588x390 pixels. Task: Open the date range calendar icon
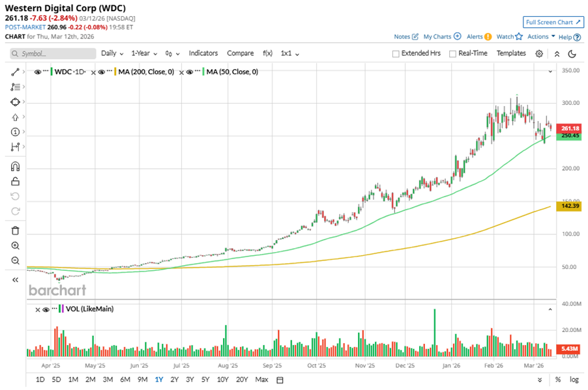coord(280,380)
